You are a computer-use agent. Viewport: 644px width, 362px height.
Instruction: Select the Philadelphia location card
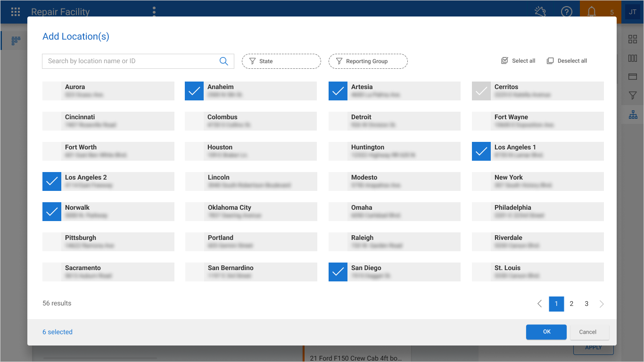[x=538, y=212]
